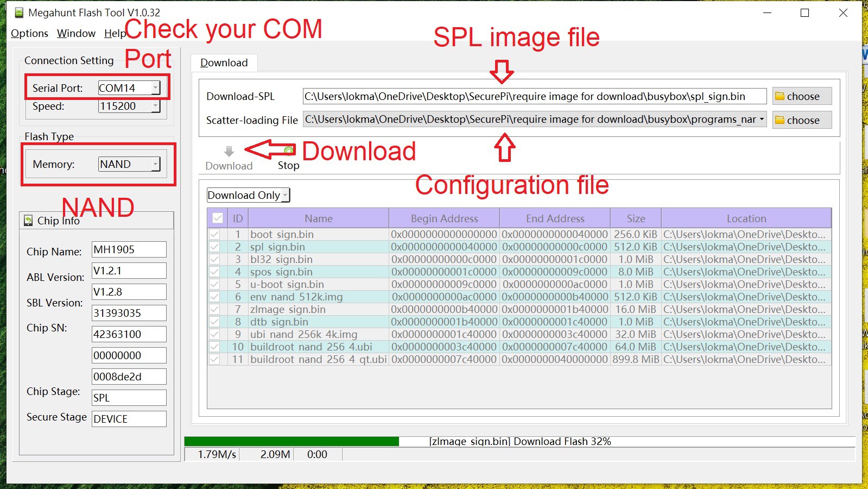This screenshot has width=868, height=489.
Task: Expand the Download Only mode dropdown
Action: (x=285, y=195)
